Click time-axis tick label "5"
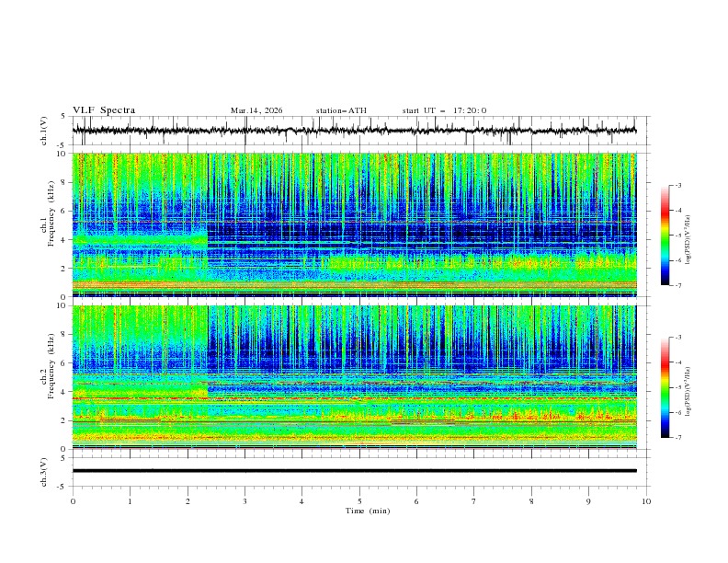 coord(359,501)
